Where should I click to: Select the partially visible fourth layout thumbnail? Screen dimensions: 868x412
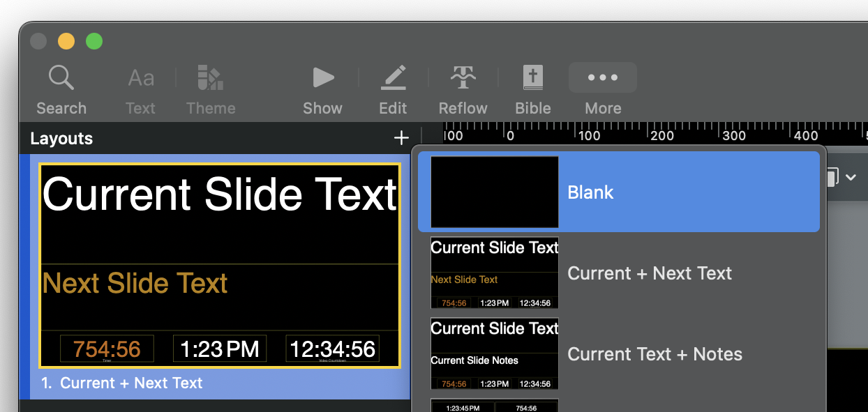495,405
